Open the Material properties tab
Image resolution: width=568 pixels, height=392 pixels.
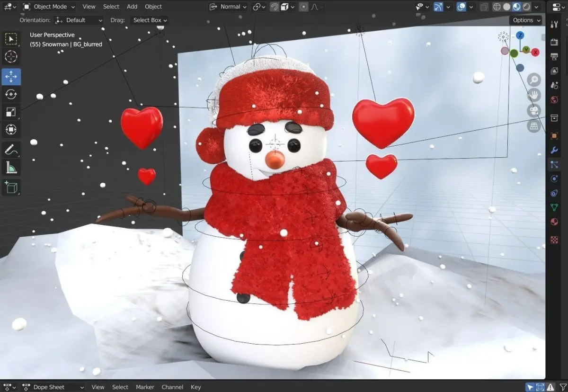tap(554, 222)
